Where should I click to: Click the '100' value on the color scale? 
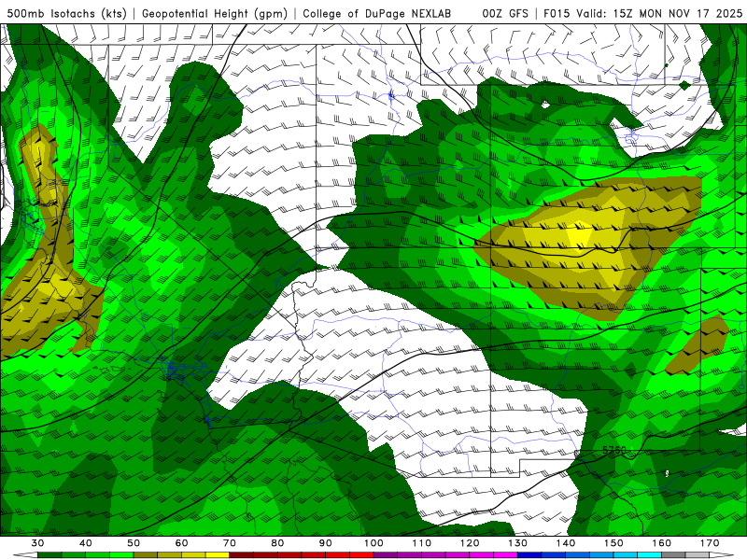pyautogui.click(x=373, y=543)
